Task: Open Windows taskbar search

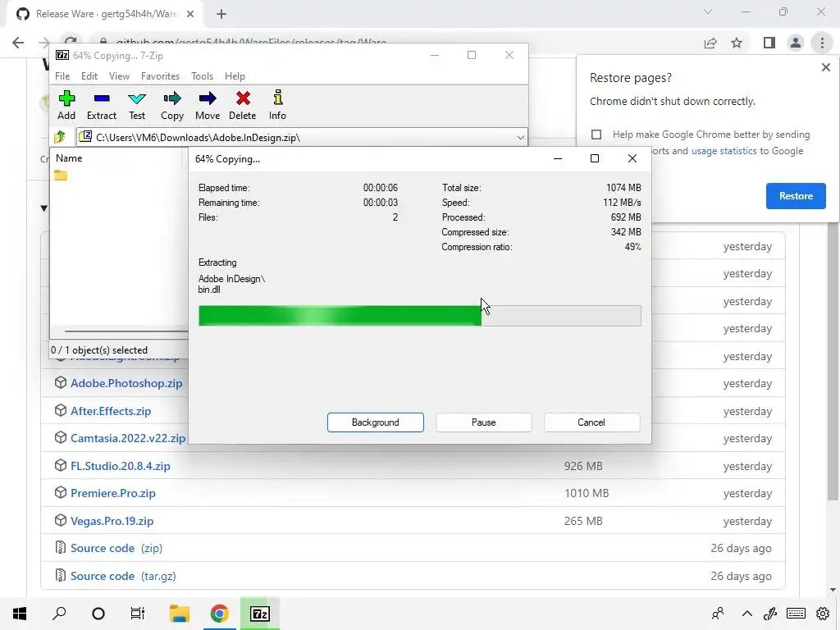Action: tap(59, 614)
